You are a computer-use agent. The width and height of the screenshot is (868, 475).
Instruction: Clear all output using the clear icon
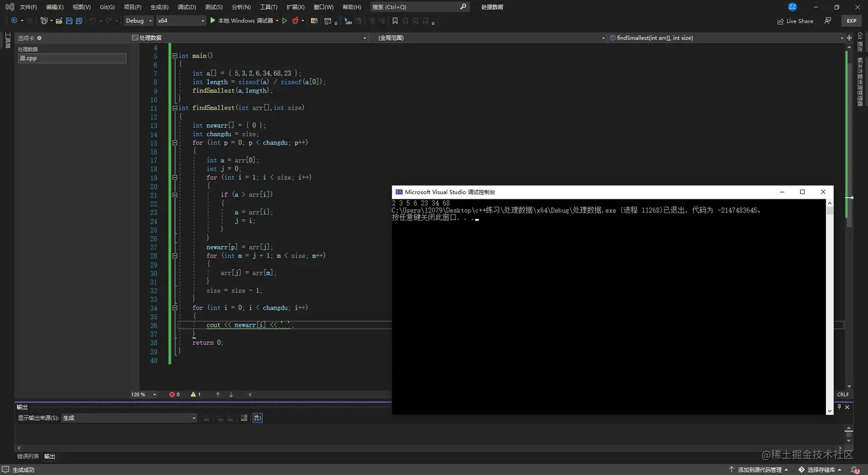tap(244, 418)
